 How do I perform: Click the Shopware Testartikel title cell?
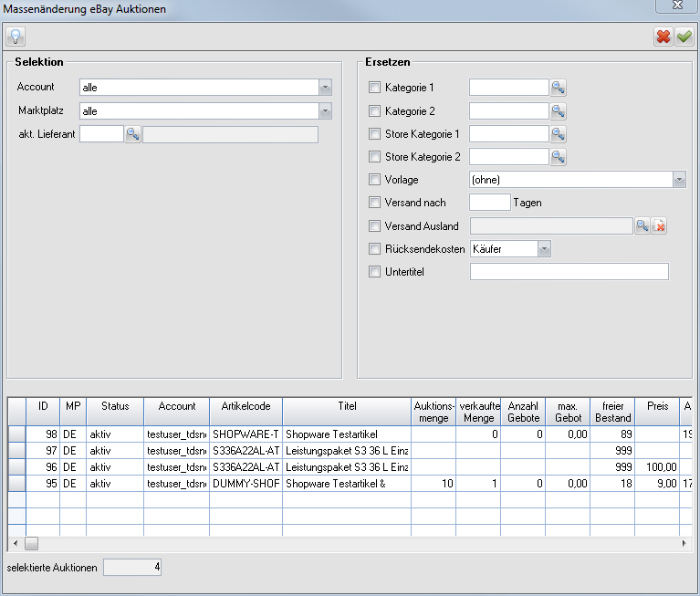pos(347,434)
